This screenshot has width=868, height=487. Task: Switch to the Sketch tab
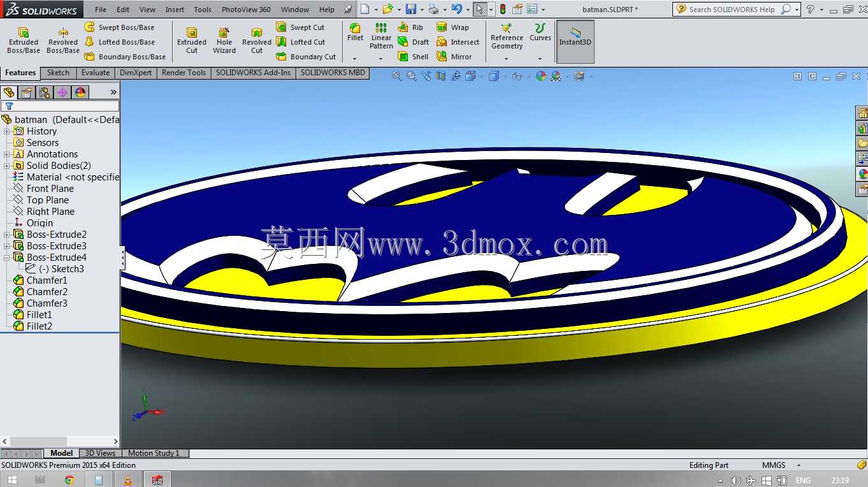pos(58,73)
